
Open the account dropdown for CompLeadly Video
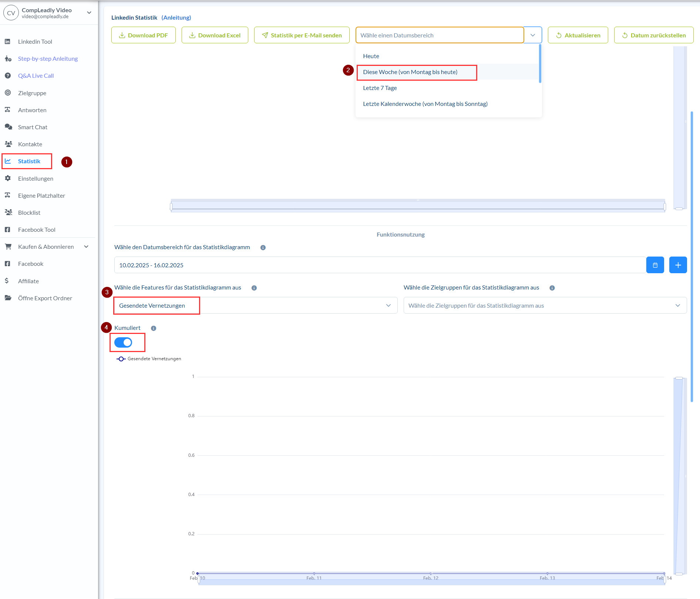click(89, 13)
